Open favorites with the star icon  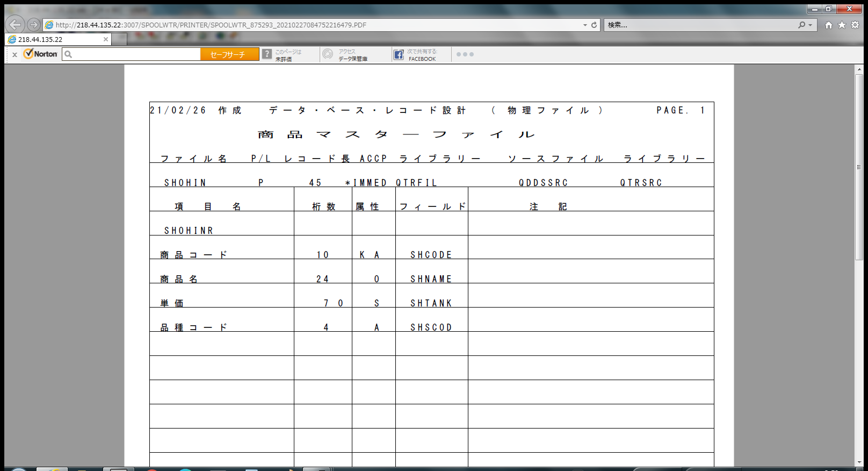(x=842, y=25)
